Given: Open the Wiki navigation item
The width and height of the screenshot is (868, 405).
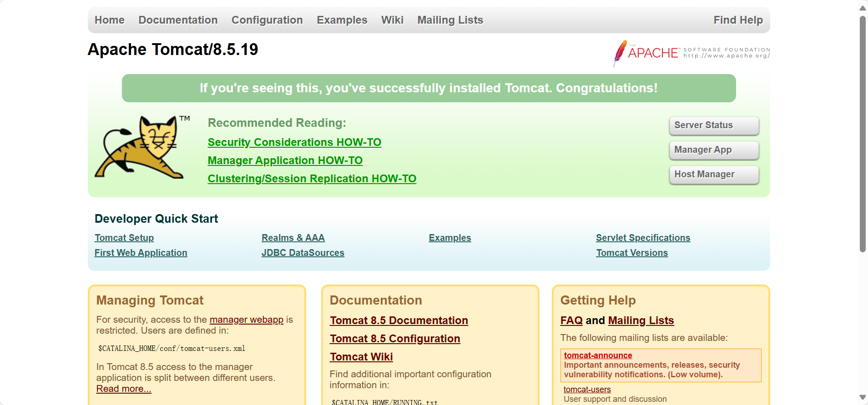Looking at the screenshot, I should pyautogui.click(x=392, y=20).
